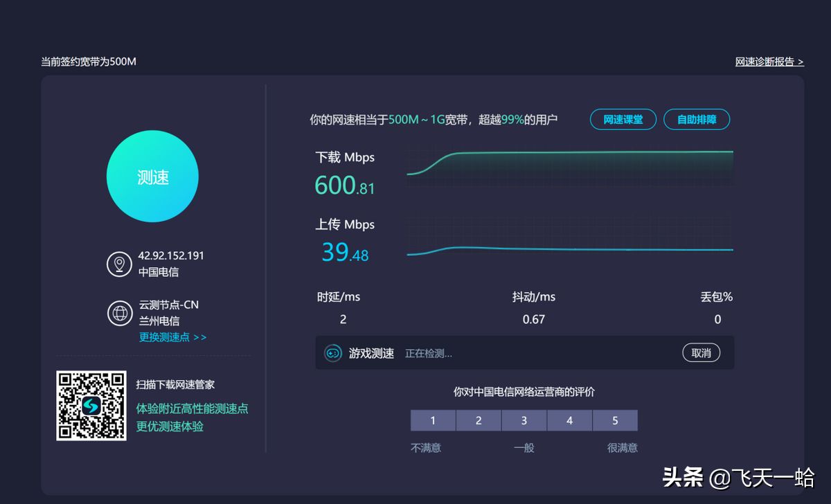
Task: Open the 网速诊断报告 link
Action: 769,62
